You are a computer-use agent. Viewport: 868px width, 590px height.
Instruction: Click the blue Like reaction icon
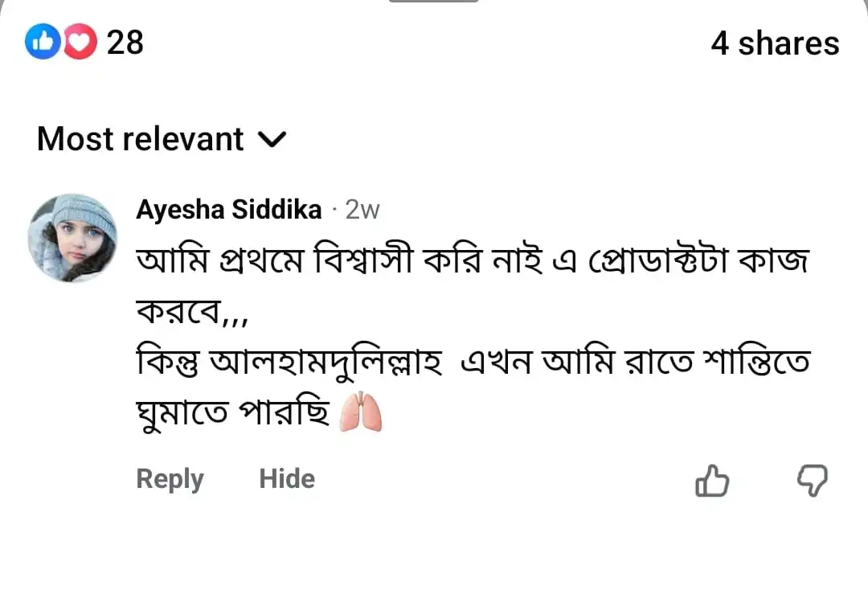coord(42,42)
